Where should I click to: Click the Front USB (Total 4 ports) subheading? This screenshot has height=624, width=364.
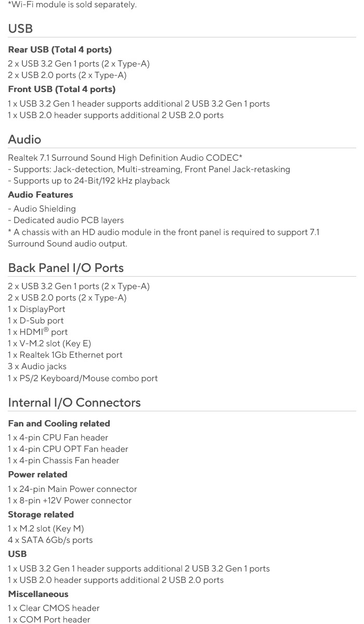click(x=61, y=89)
